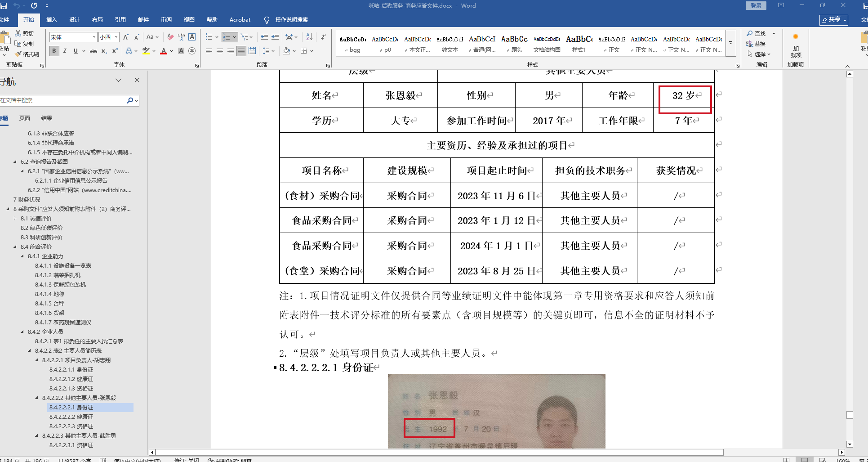Toggle show paragraph marks button
The height and width of the screenshot is (462, 868).
tap(324, 37)
